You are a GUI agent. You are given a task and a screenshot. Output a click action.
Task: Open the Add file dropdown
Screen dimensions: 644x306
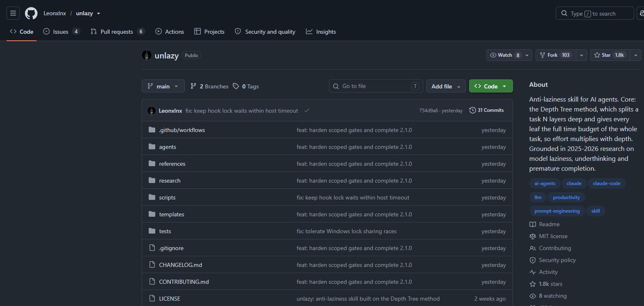[446, 86]
